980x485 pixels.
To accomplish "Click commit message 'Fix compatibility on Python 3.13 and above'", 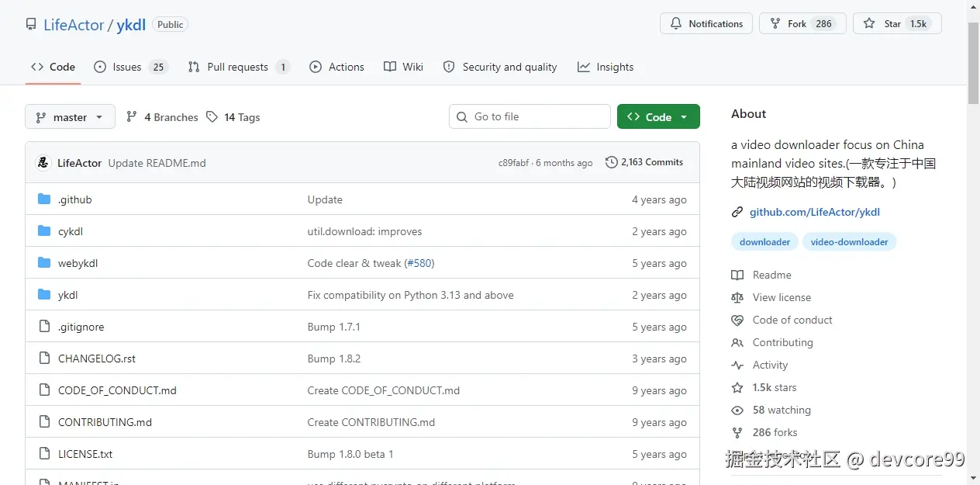I will [410, 295].
